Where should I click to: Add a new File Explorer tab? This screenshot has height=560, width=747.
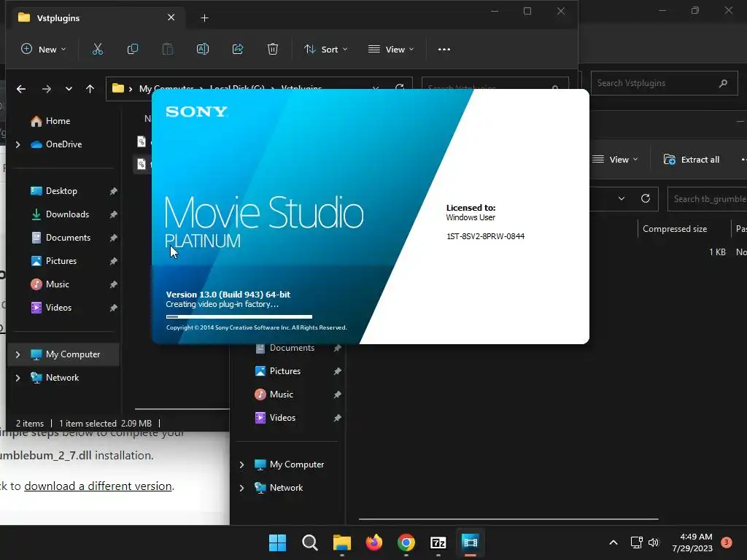tap(204, 18)
